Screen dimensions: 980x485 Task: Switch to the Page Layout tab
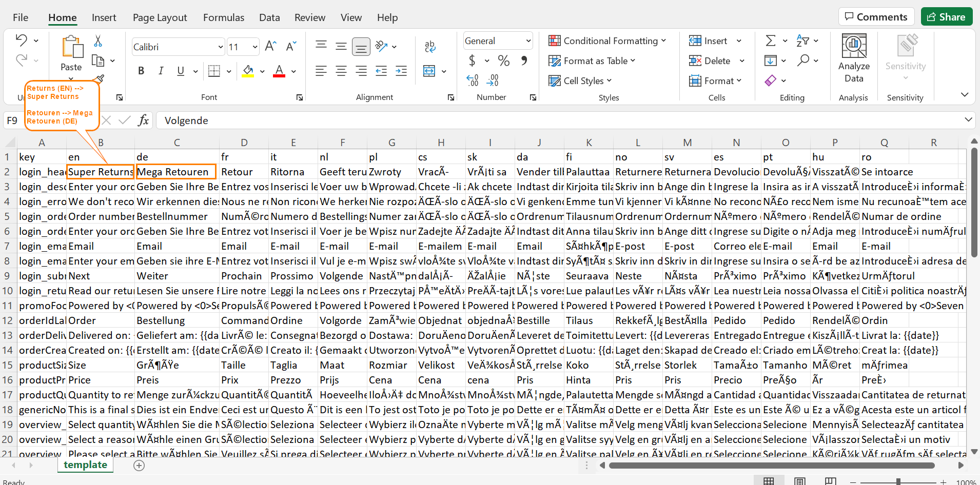[x=160, y=17]
